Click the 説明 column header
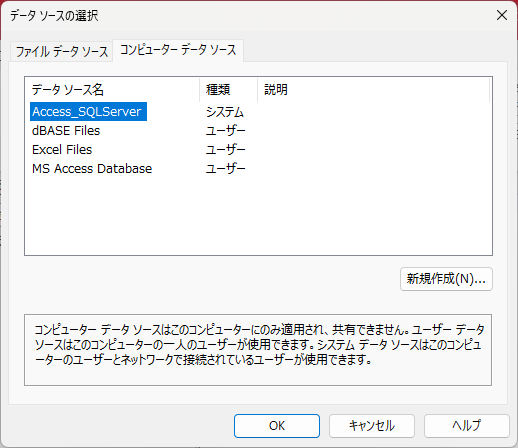The height and width of the screenshot is (448, 518). 374,90
